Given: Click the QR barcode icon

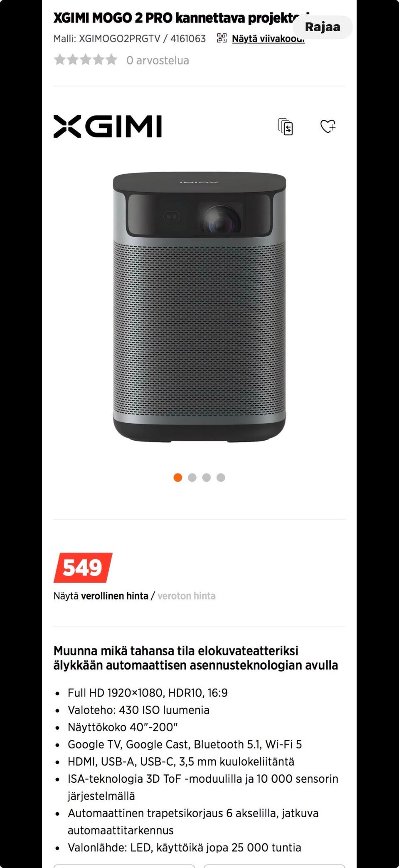Looking at the screenshot, I should [x=222, y=39].
